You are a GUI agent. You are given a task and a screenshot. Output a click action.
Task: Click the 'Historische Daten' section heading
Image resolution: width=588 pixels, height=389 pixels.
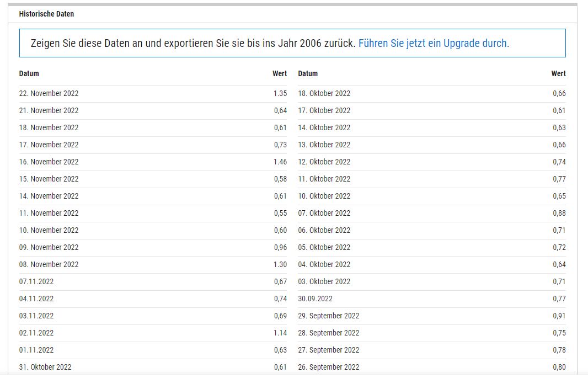(x=46, y=14)
